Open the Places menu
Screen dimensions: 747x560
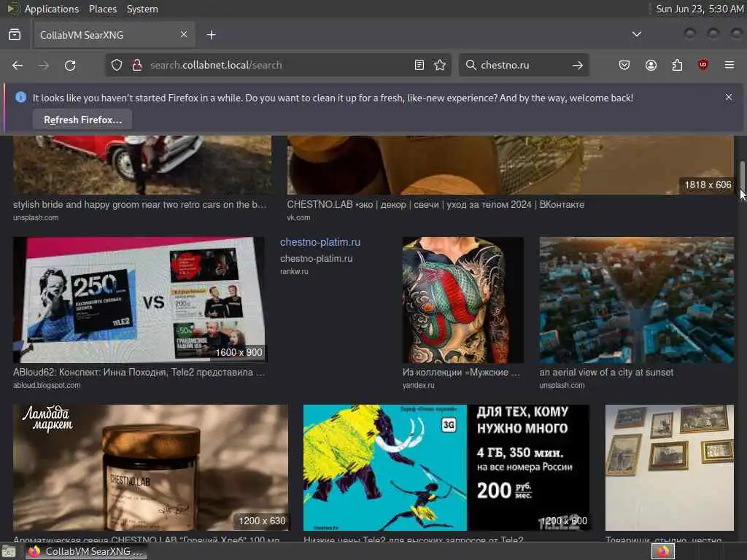point(102,9)
